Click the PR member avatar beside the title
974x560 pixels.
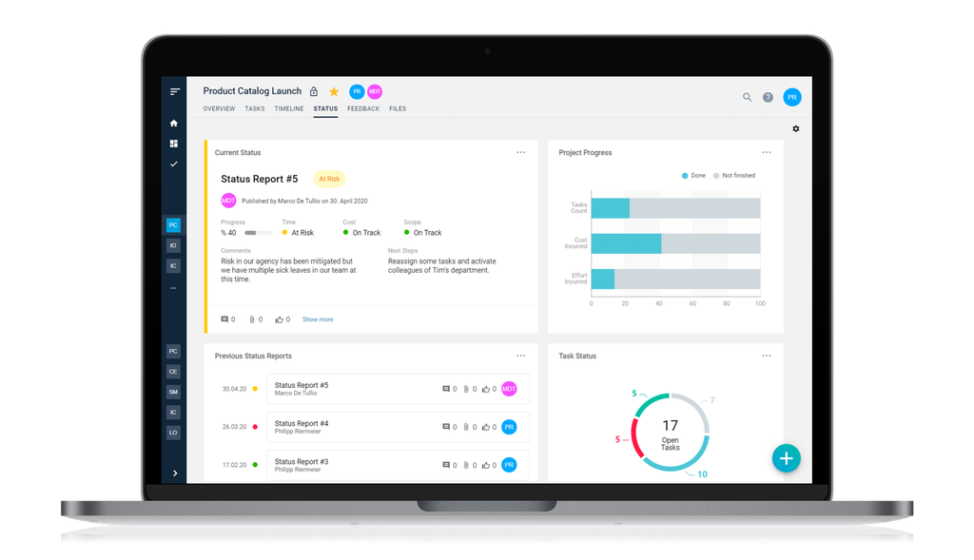[357, 91]
